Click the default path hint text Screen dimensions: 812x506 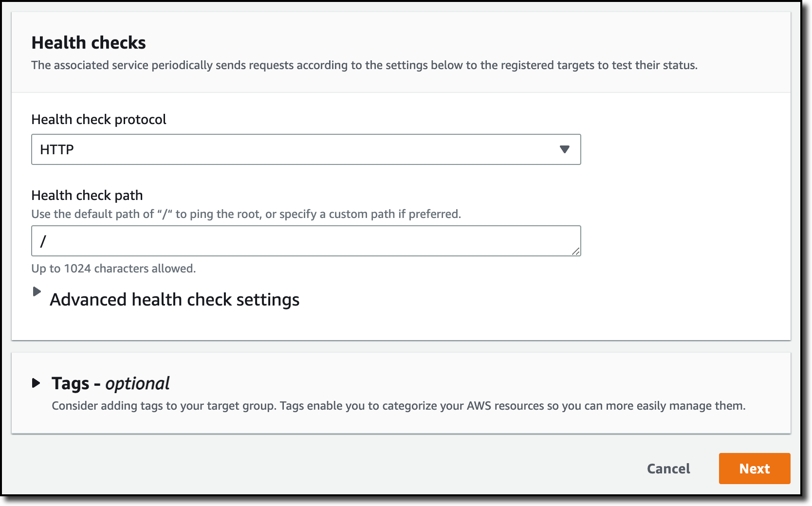click(x=246, y=214)
